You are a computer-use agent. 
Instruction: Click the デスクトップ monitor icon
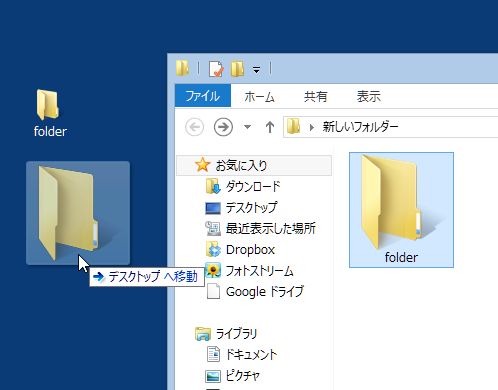point(213,208)
